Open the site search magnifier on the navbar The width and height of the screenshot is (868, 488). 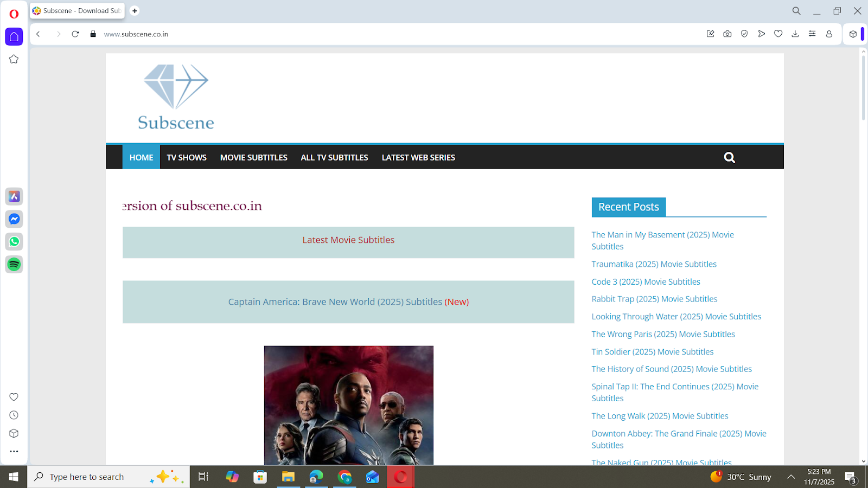[729, 157]
